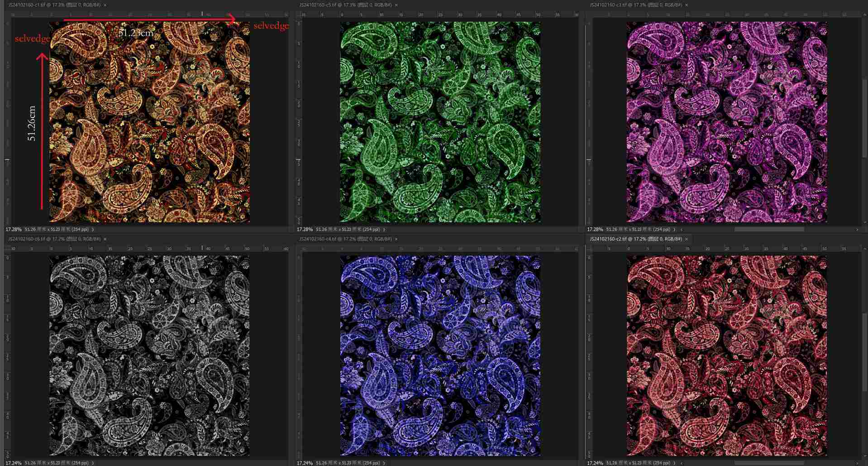Click ruler origin corner in orange paisley window

(x=7, y=15)
